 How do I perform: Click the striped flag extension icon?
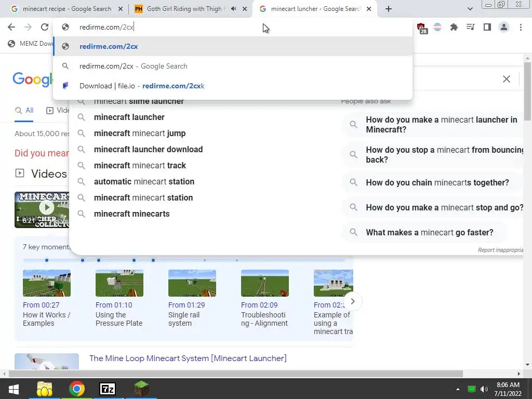click(437, 27)
